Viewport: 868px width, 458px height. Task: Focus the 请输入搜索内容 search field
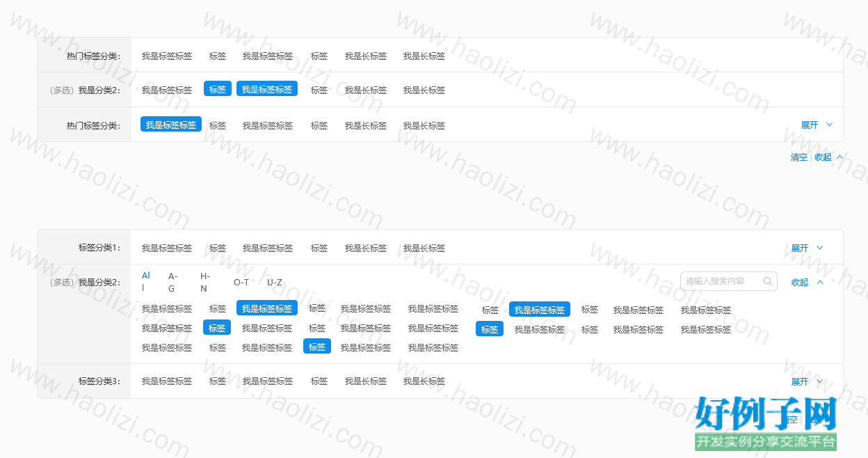point(729,281)
